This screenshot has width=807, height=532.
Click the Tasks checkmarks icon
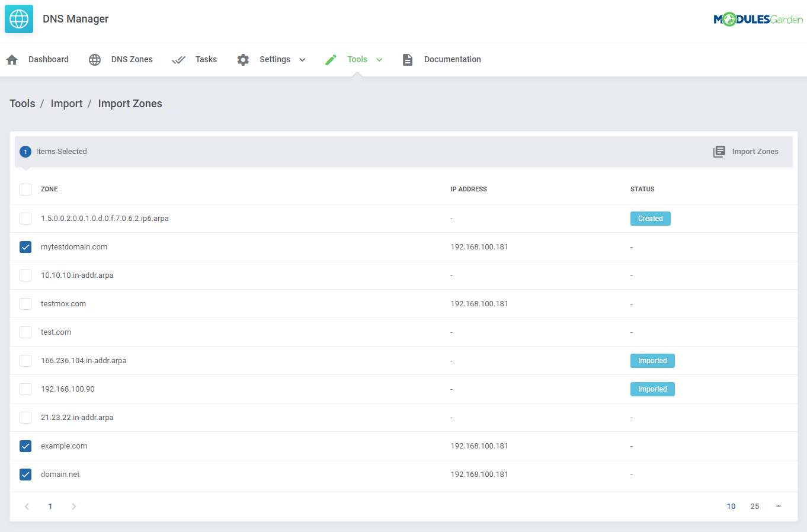pyautogui.click(x=179, y=59)
